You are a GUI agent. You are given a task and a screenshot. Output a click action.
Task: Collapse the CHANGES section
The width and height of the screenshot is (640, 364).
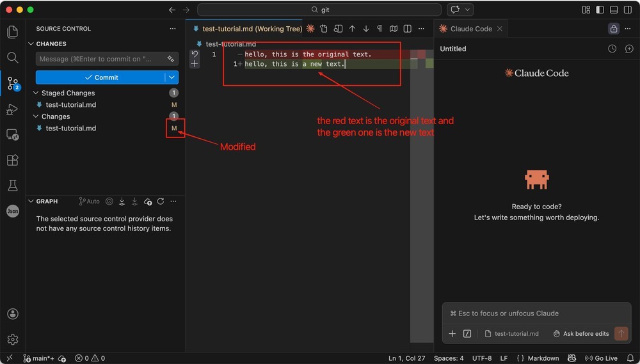pos(31,44)
